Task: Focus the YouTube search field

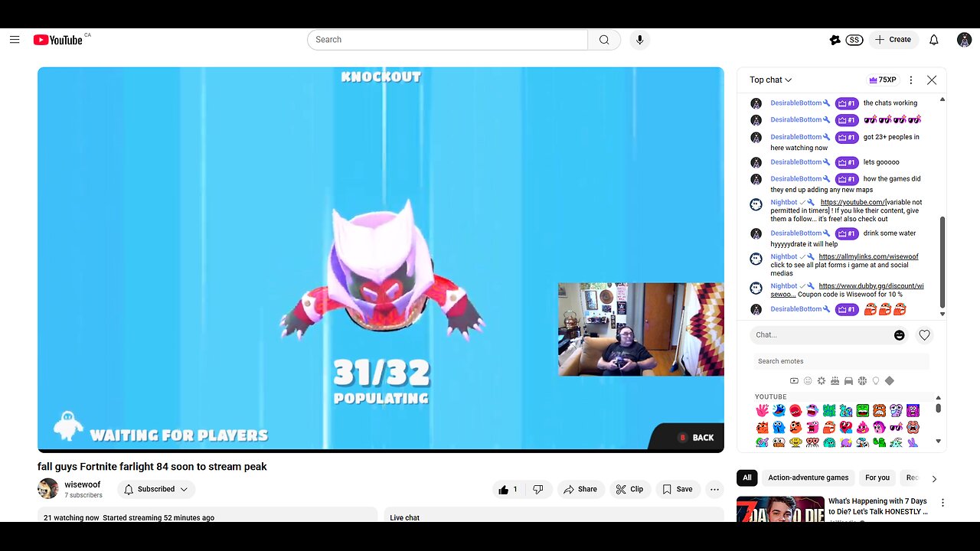Action: (447, 40)
